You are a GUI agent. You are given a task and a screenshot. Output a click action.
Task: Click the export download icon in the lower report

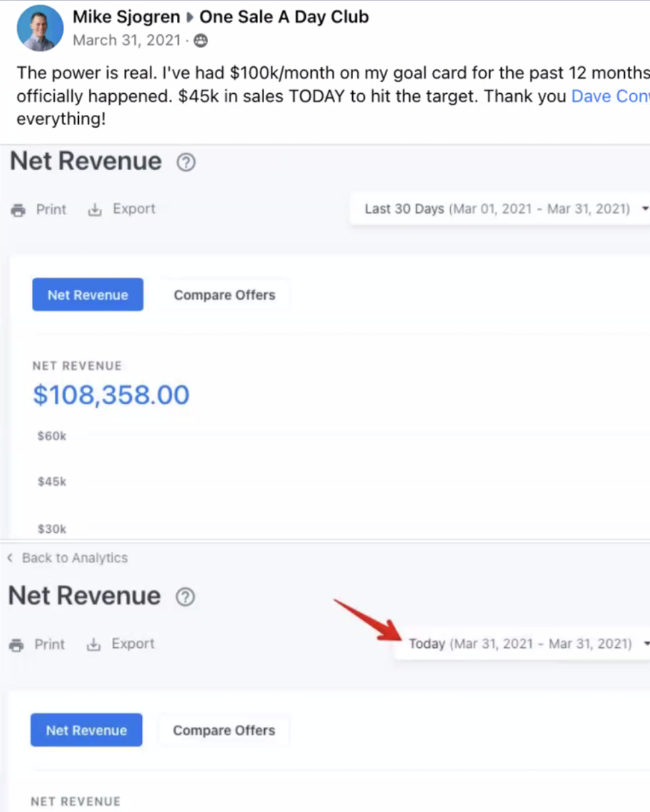tap(93, 645)
